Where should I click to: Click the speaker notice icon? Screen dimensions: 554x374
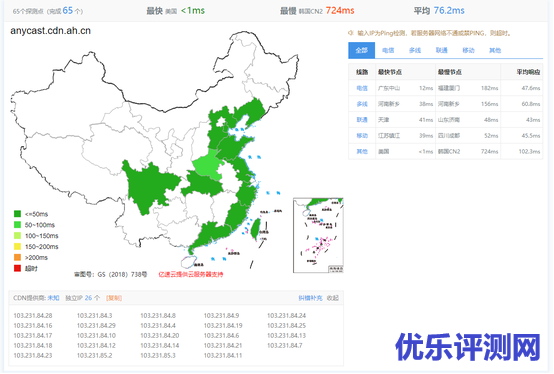click(350, 33)
